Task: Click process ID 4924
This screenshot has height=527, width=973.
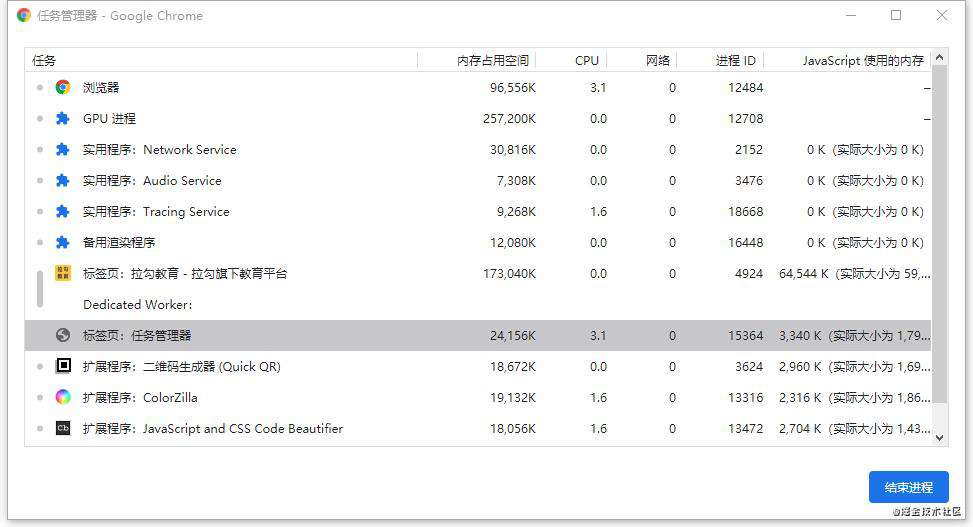Action: coord(749,274)
